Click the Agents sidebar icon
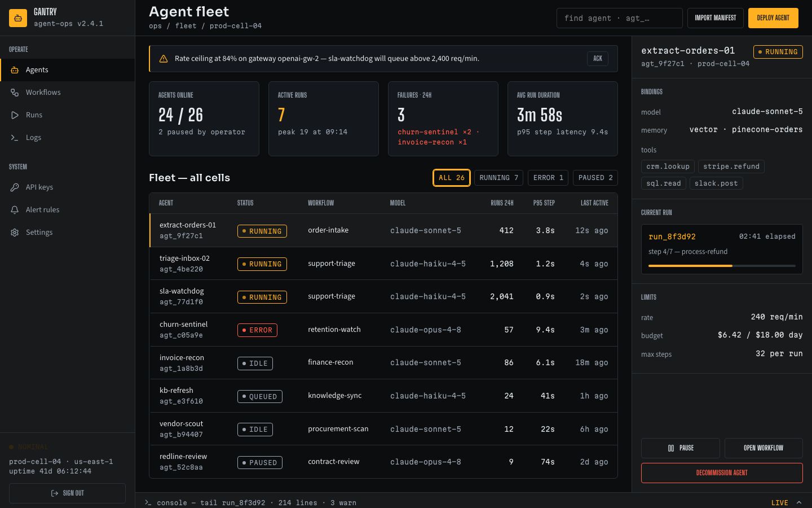 pyautogui.click(x=15, y=70)
